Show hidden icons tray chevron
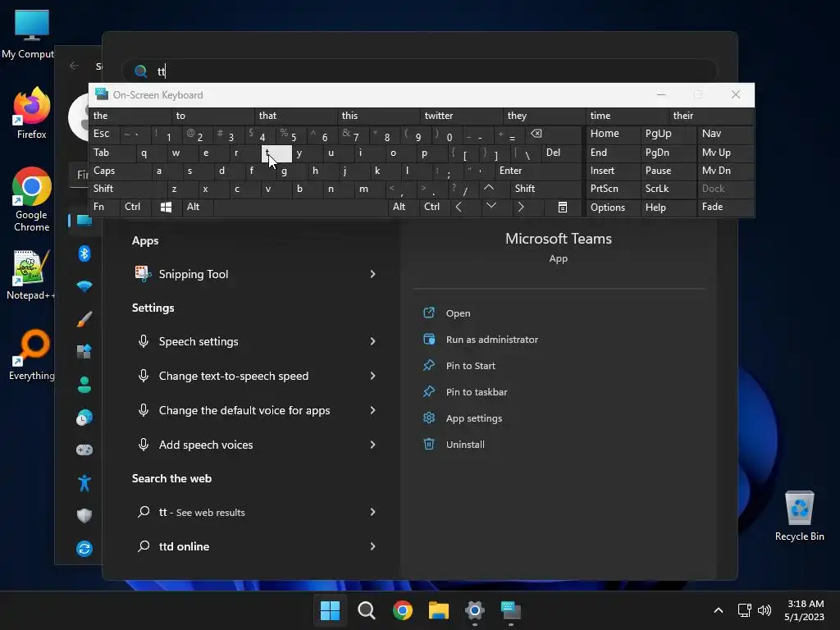This screenshot has width=840, height=630. coord(719,610)
